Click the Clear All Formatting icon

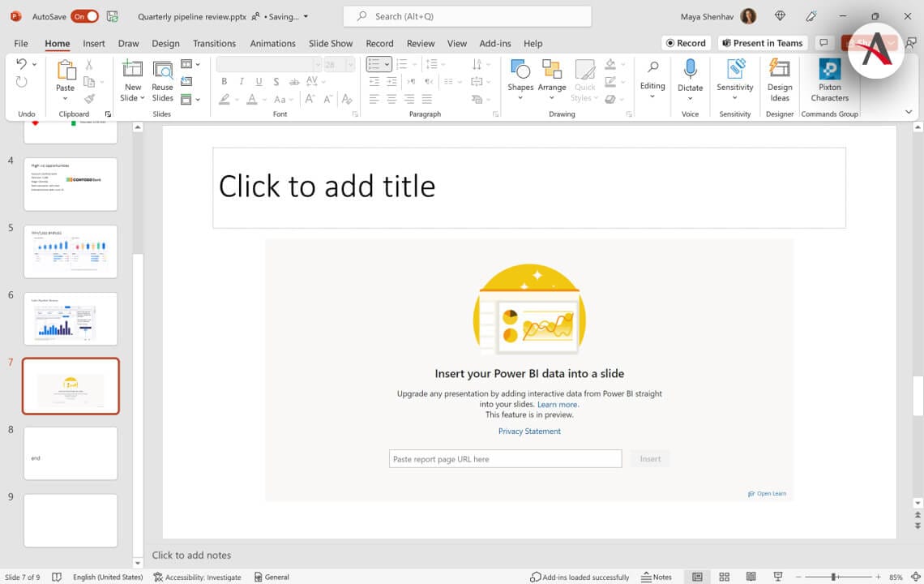tap(347, 99)
